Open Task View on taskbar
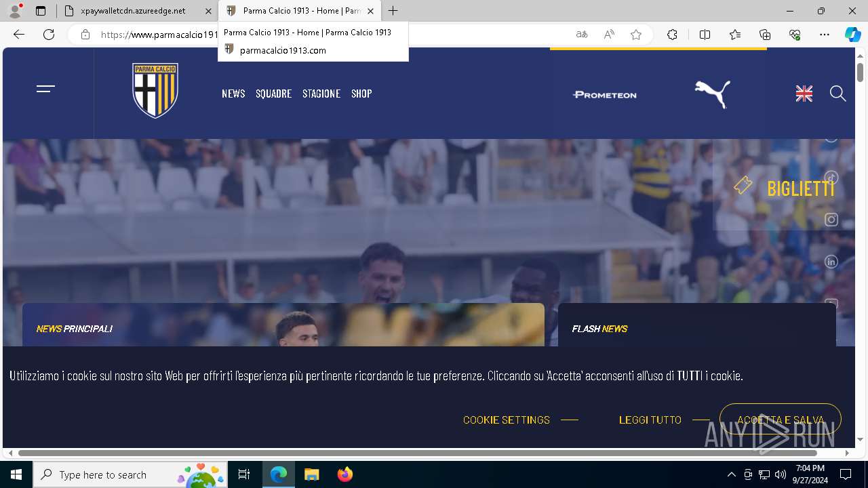This screenshot has height=488, width=868. pyautogui.click(x=244, y=474)
